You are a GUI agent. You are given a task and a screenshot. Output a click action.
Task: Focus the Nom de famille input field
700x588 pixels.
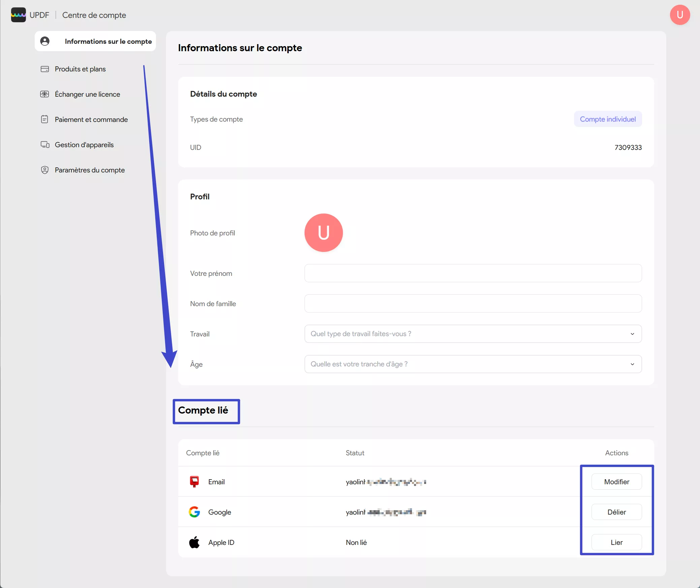click(x=473, y=303)
